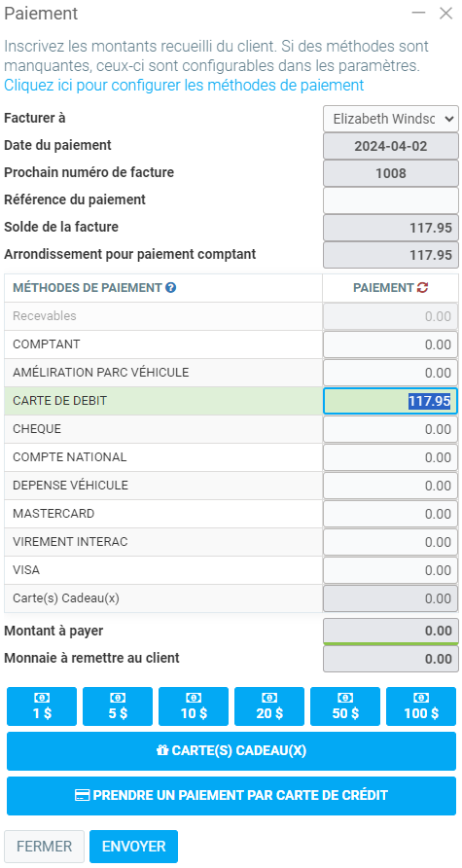The height and width of the screenshot is (868, 462).
Task: Click Envoyer to submit the payment
Action: pos(134,847)
